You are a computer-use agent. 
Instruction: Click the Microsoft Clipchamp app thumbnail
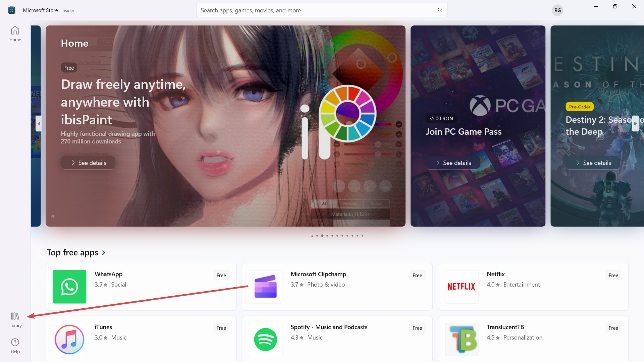(x=265, y=287)
